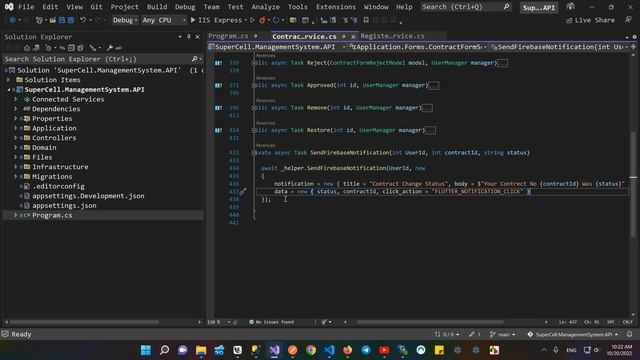640x360 pixels.
Task: Select the Migrations folder
Action: pos(52,176)
